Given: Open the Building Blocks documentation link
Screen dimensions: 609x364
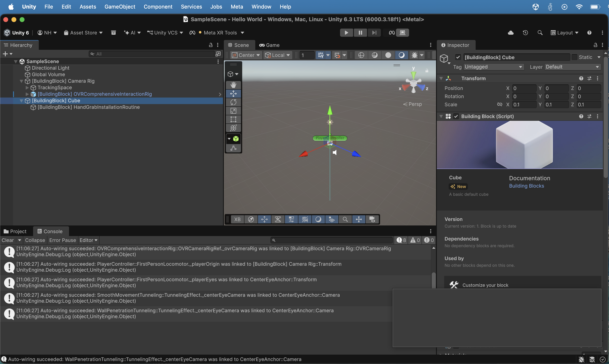Looking at the screenshot, I should coord(526,186).
